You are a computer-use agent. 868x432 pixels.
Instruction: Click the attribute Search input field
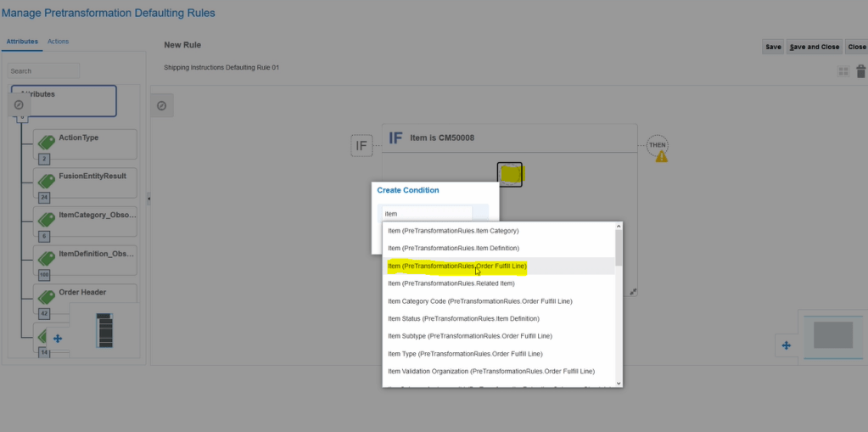click(x=44, y=71)
